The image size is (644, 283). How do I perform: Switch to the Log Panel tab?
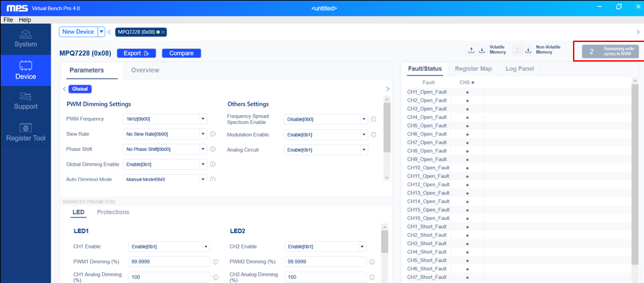tap(520, 68)
